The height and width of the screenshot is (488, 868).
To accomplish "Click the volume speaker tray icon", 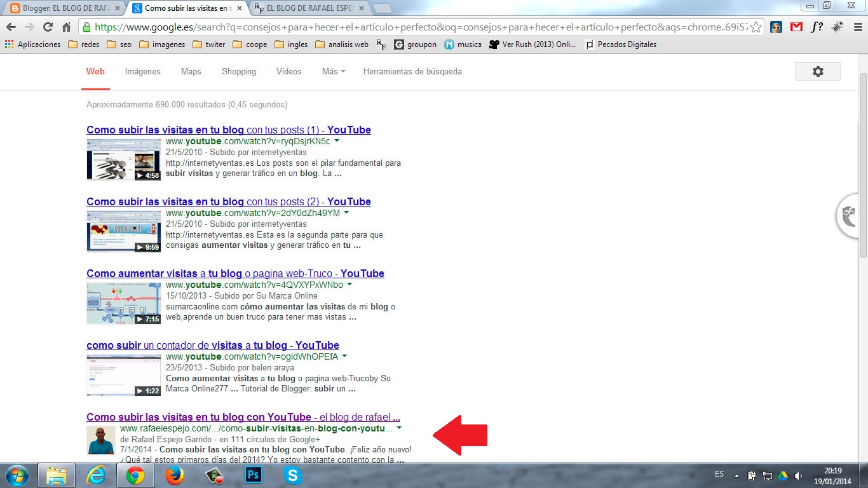I will pyautogui.click(x=797, y=475).
